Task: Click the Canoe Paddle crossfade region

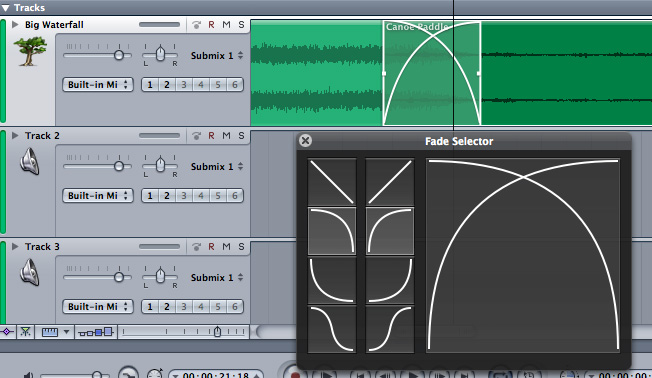Action: 432,73
